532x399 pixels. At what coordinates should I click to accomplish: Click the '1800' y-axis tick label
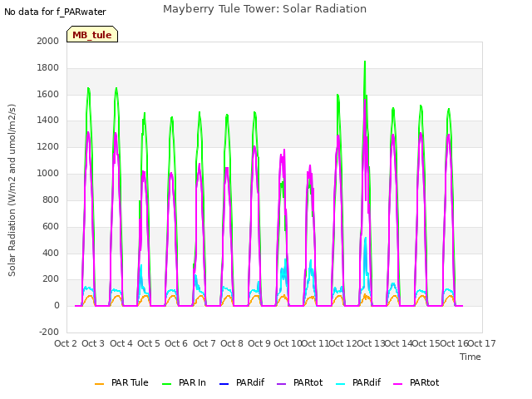click(x=48, y=68)
